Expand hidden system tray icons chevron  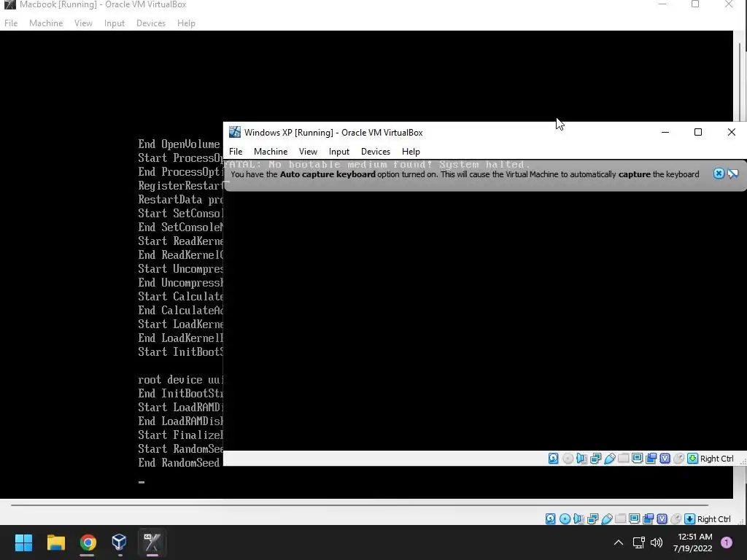click(x=619, y=542)
